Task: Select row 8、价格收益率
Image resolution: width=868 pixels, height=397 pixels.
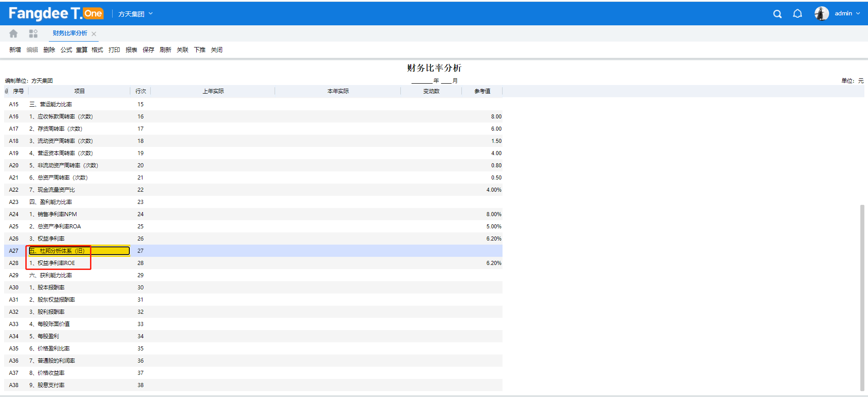Action: (x=253, y=373)
